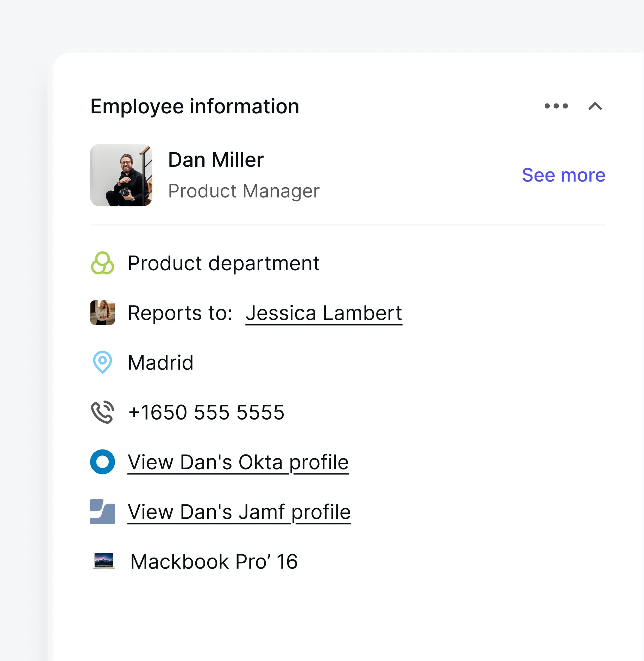Click the Product Manager job title
Screen dimensions: 644x661
pos(244,191)
